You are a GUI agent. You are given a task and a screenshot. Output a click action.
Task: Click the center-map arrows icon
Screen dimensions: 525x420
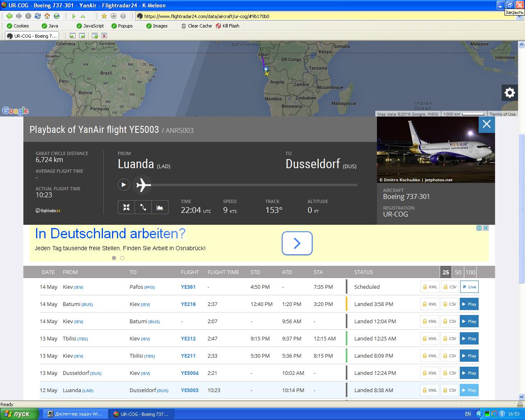tap(126, 208)
